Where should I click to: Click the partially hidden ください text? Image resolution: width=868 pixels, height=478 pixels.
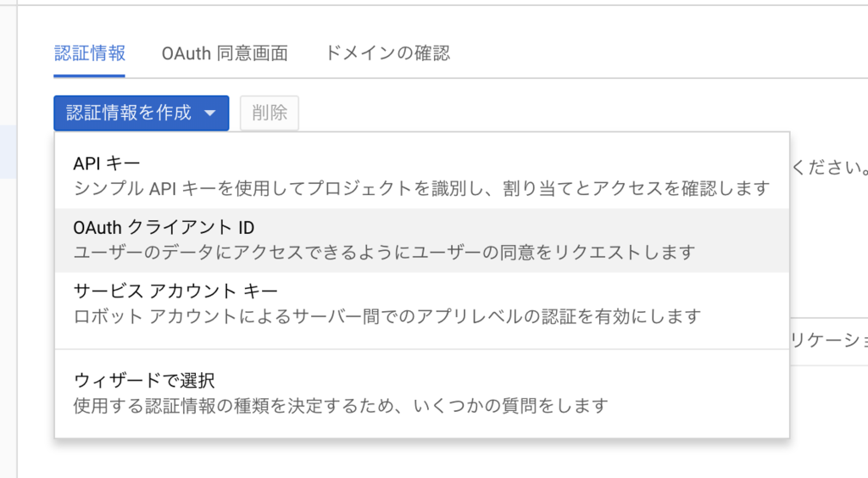click(829, 167)
